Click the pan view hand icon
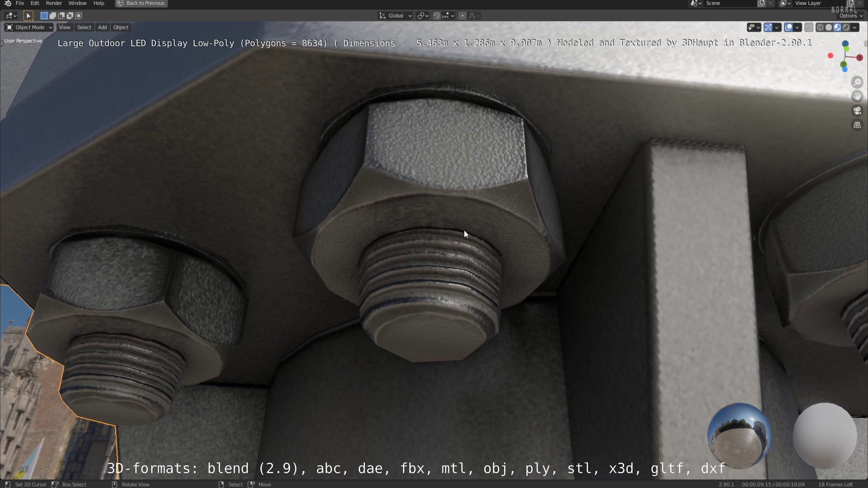This screenshot has width=868, height=488. tap(857, 96)
